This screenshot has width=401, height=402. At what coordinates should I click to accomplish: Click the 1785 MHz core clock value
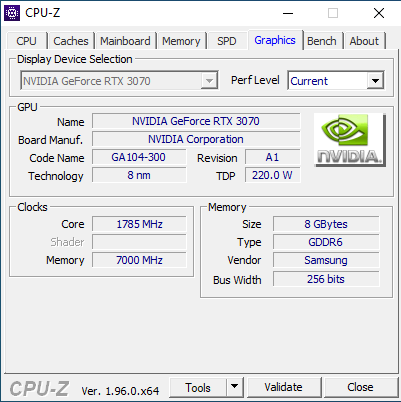(139, 224)
